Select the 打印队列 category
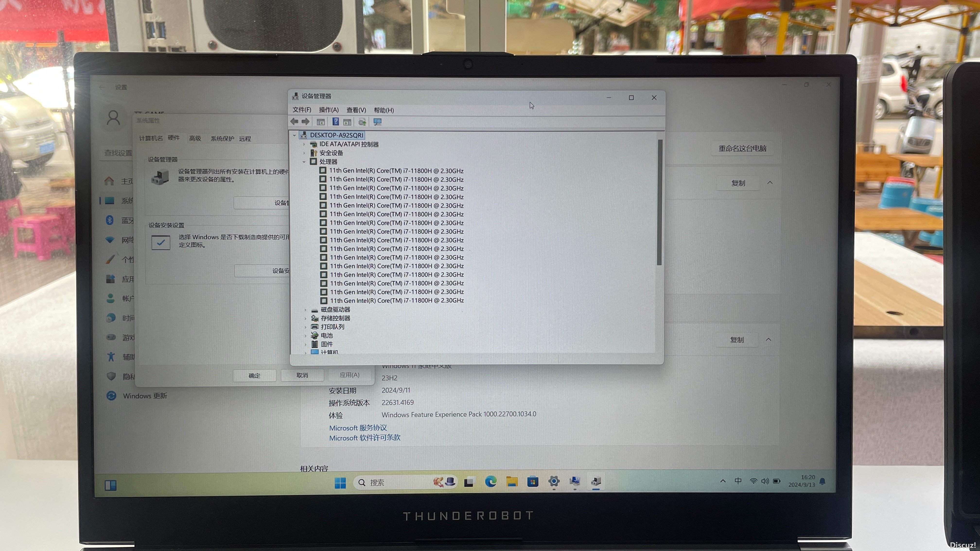Viewport: 980px width, 551px height. 332,327
